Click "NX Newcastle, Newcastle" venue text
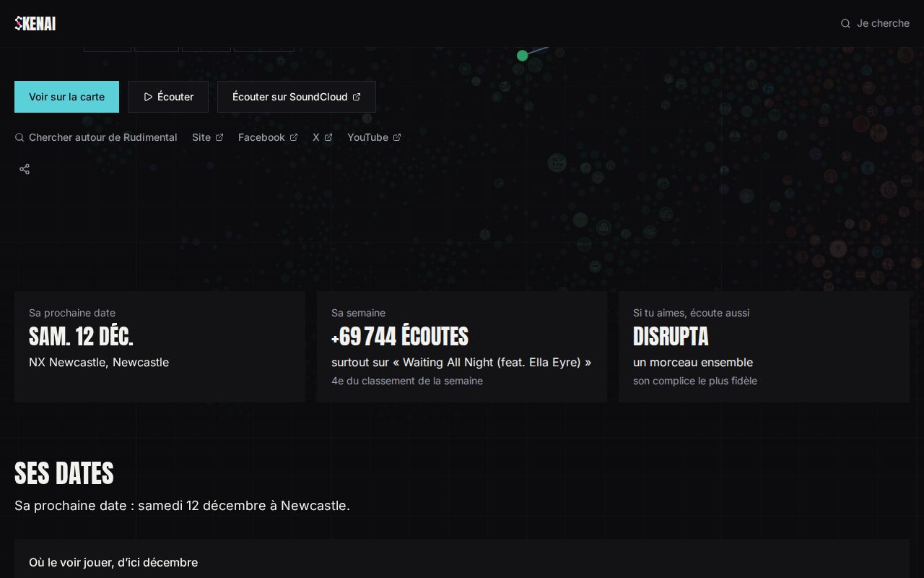 tap(99, 363)
